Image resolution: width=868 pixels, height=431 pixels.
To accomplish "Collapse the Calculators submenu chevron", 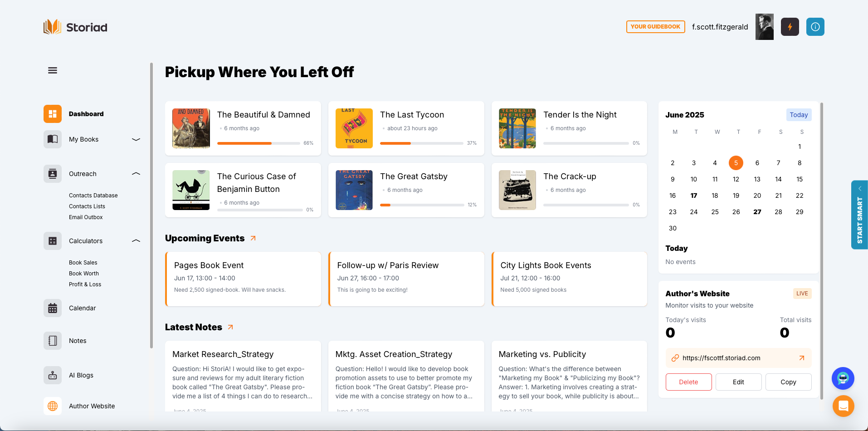I will 136,241.
